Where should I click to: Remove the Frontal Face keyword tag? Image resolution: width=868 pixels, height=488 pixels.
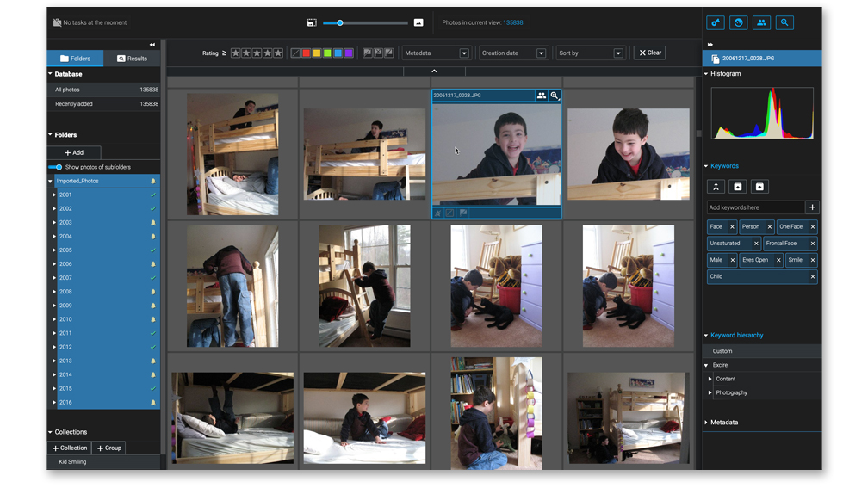pyautogui.click(x=813, y=244)
